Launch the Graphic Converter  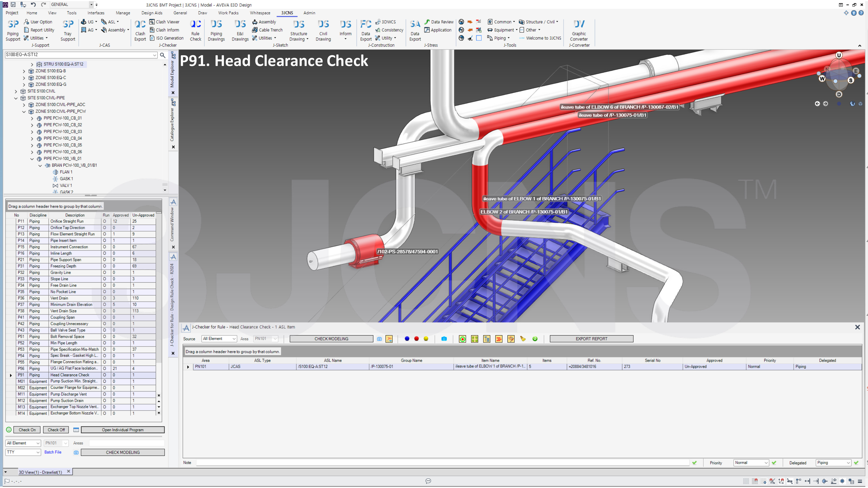click(579, 30)
